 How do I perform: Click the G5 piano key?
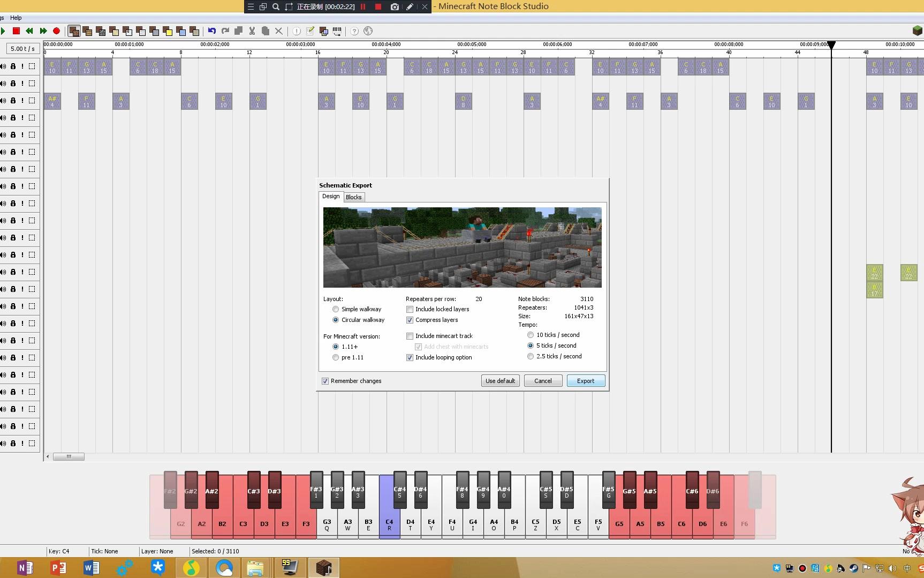pyautogui.click(x=619, y=523)
